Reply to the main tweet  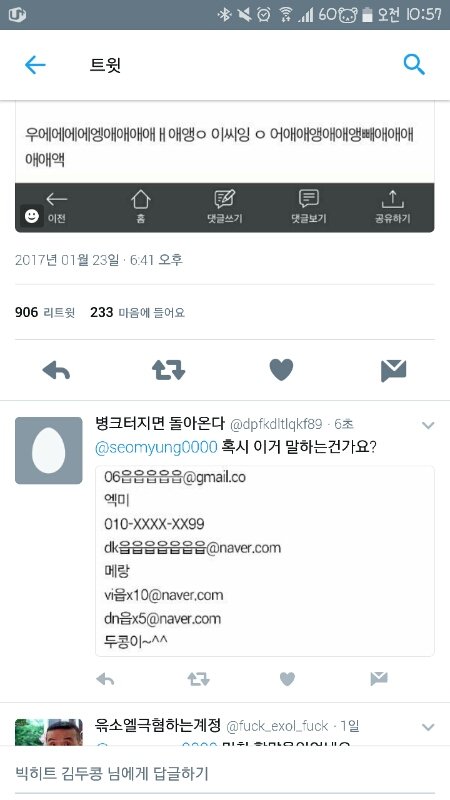(56, 370)
